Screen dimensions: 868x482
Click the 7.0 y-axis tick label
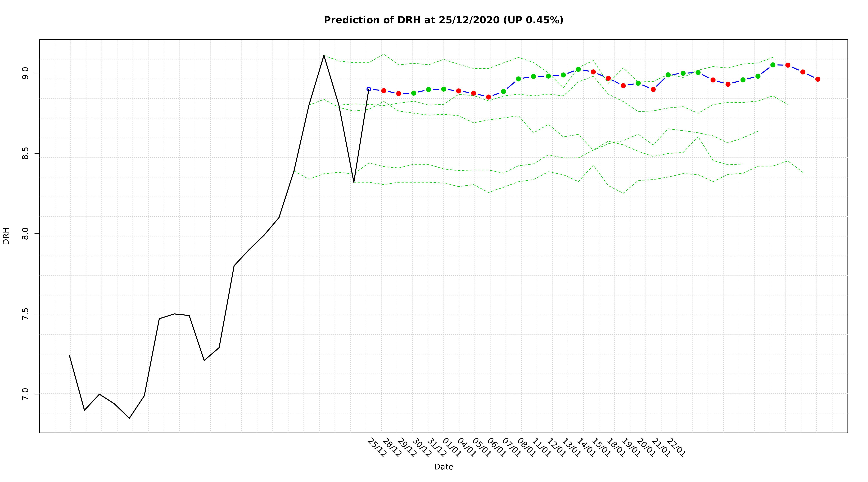(x=25, y=394)
